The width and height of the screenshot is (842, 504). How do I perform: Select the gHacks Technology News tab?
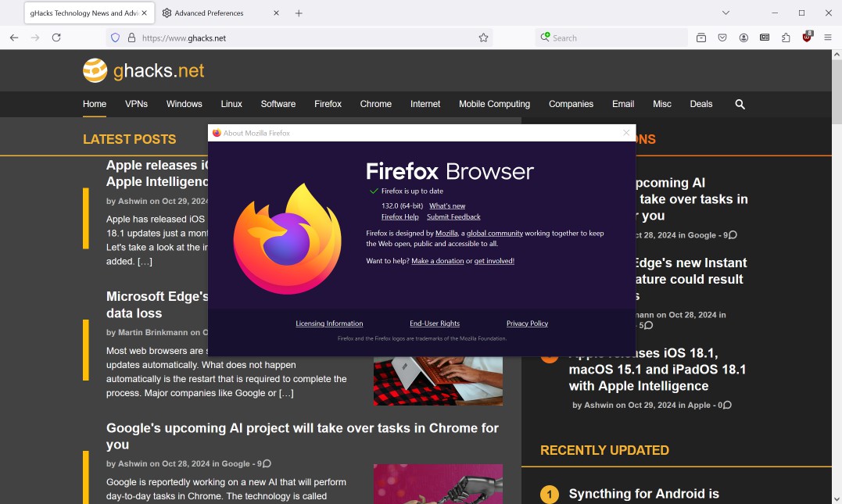tap(89, 13)
